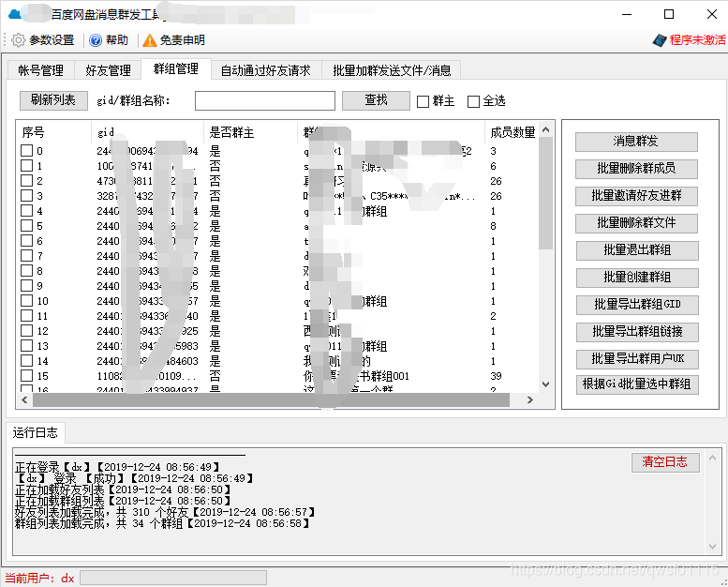The image size is (728, 587).
Task: Click log line 好友列表加载完成 共 310 个好友
Action: pos(165,512)
